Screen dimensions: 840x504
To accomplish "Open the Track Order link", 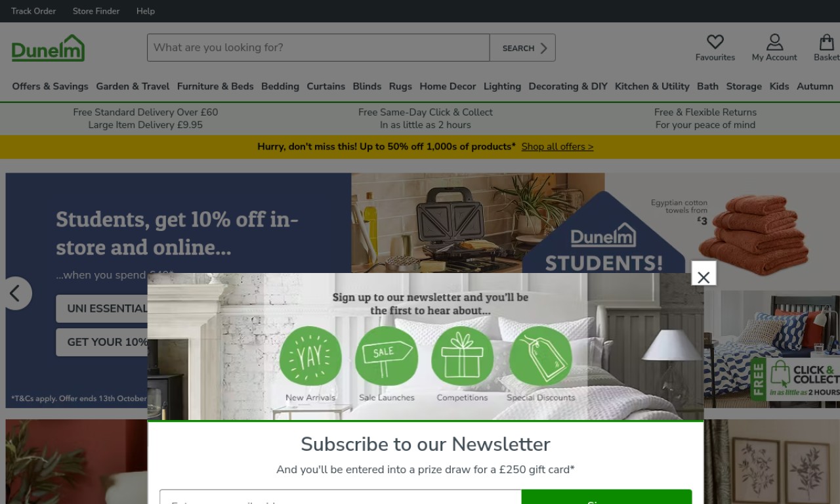I will coord(33,11).
